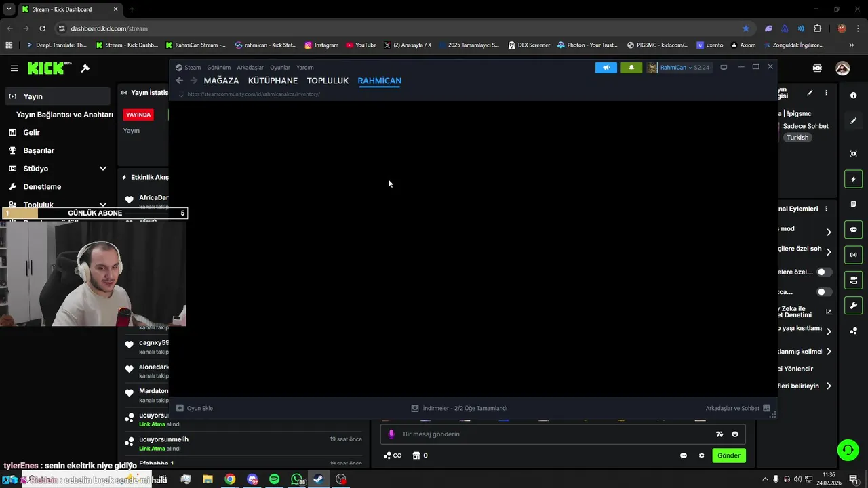
Task: Show more Chrome bookmarks chevron
Action: point(852,45)
